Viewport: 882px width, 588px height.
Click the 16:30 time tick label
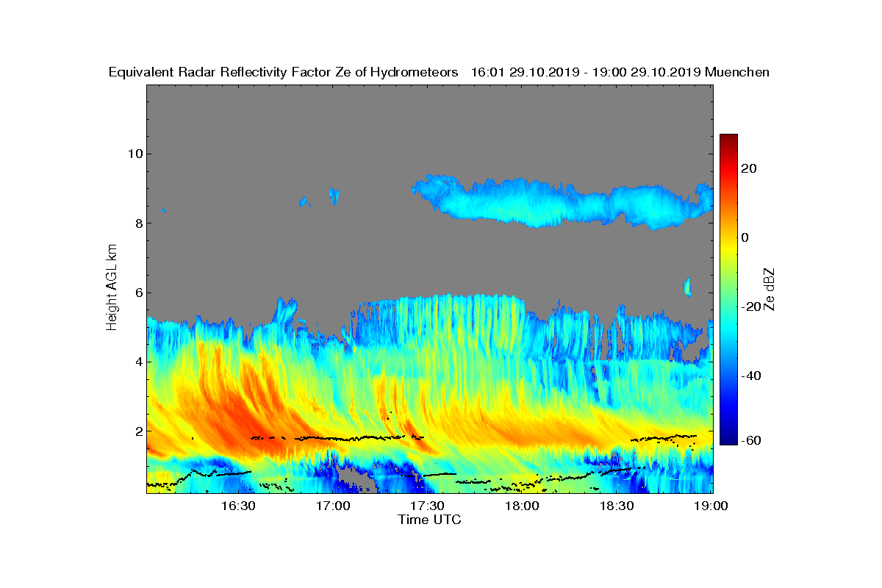237,506
